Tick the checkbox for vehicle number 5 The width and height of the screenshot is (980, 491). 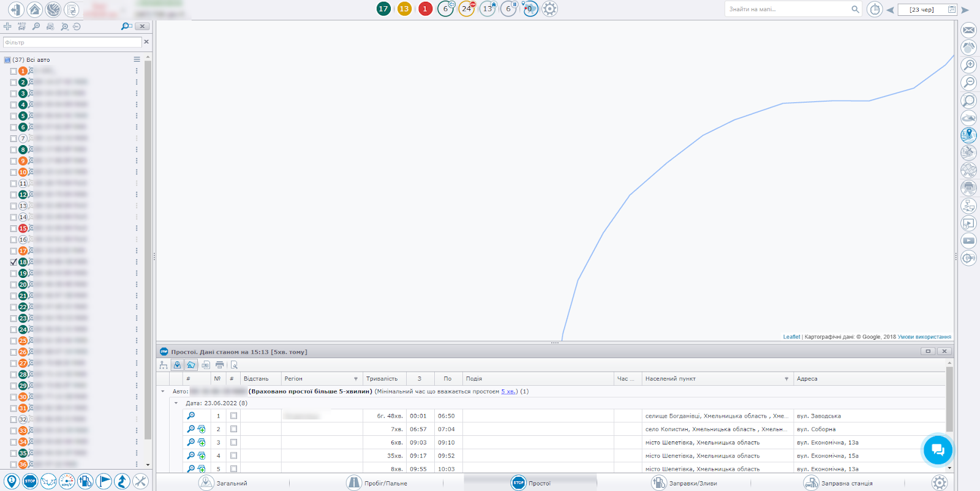coord(13,116)
